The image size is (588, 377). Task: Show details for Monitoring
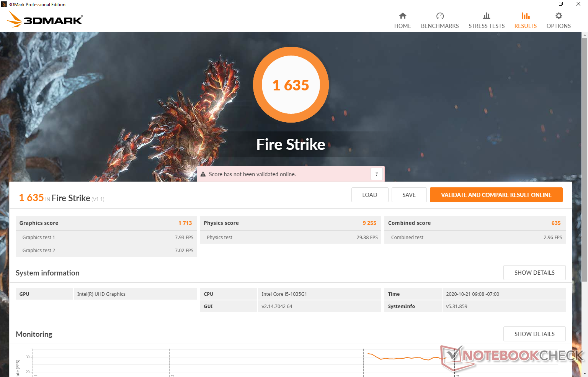click(534, 334)
